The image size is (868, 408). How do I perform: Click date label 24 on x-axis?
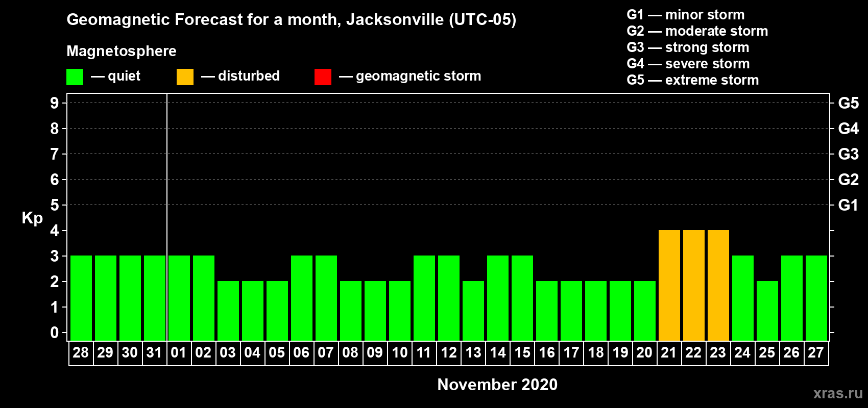click(742, 352)
